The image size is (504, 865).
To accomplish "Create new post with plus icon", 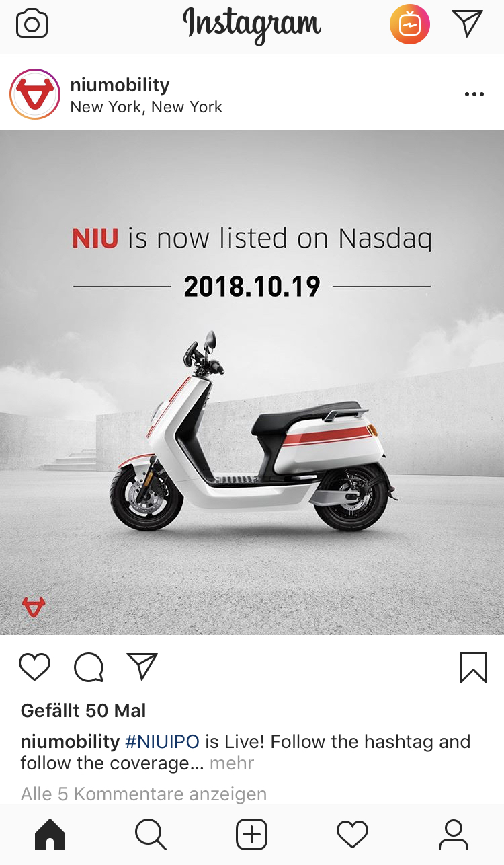I will 252,835.
